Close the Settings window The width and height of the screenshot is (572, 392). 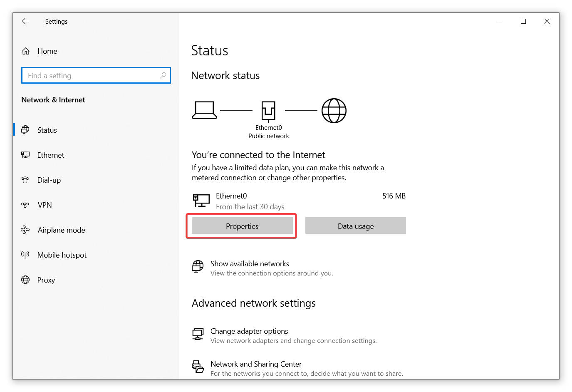547,21
